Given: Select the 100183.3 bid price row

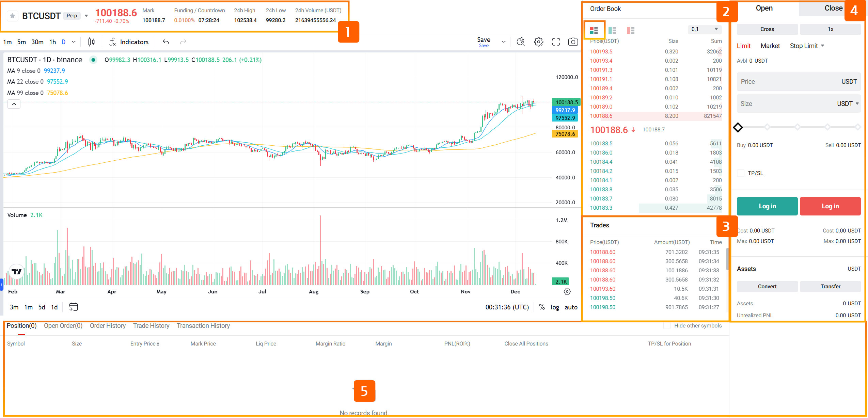Looking at the screenshot, I should (656, 208).
